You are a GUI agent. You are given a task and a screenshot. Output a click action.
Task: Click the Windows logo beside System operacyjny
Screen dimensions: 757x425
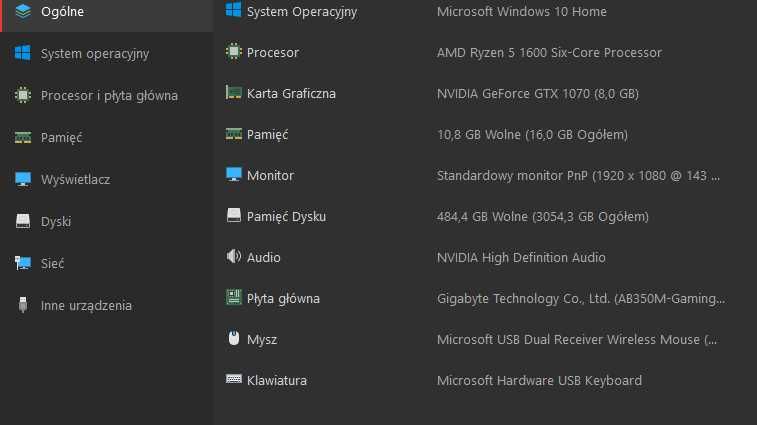23,53
